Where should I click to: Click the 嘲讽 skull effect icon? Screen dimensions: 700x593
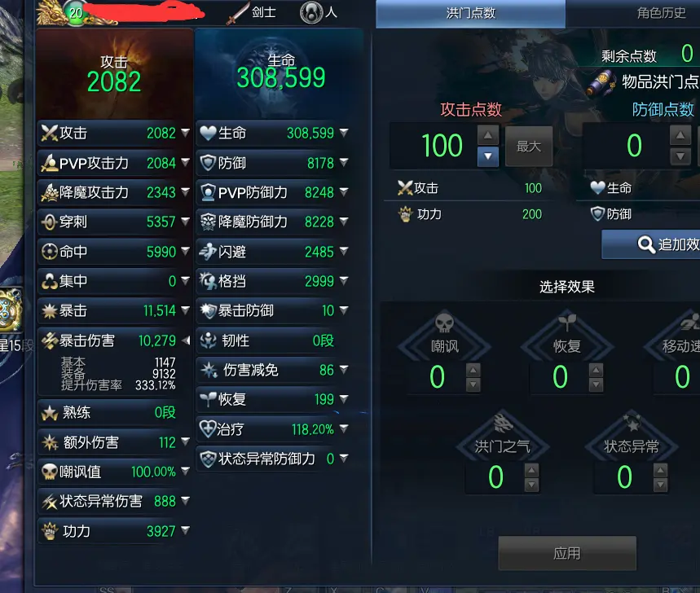tap(444, 322)
